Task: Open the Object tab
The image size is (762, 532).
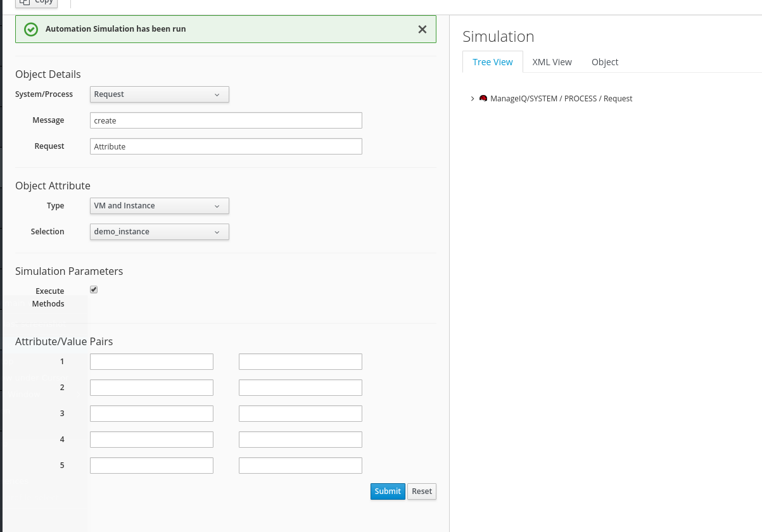Action: point(604,61)
